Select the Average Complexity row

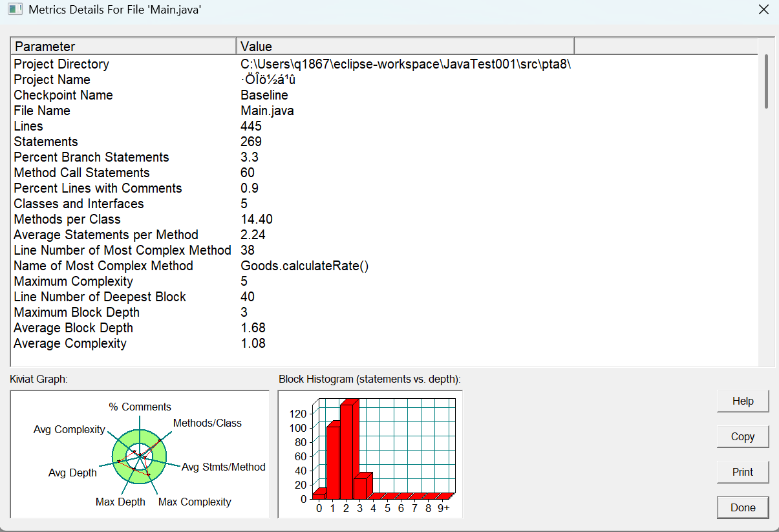click(385, 343)
